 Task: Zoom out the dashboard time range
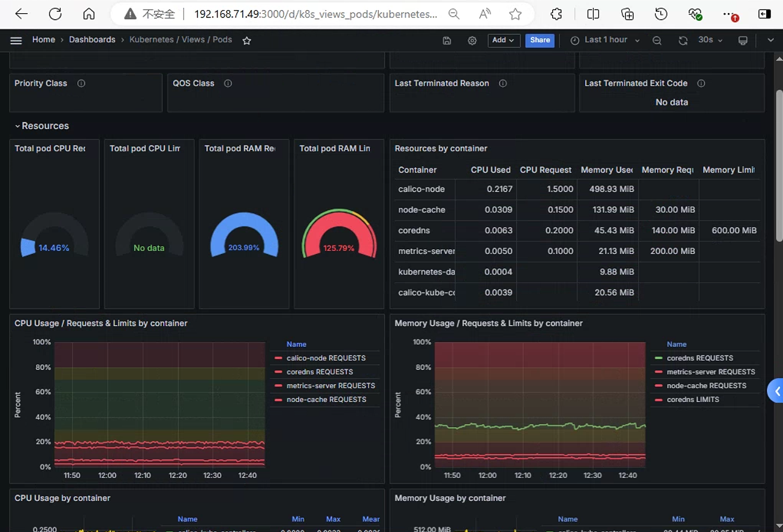pos(657,40)
